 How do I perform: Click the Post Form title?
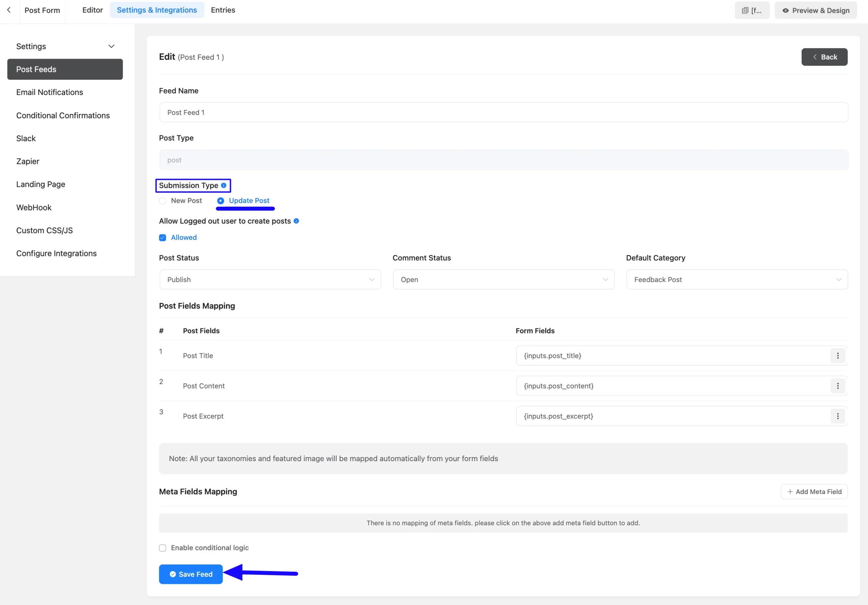[x=42, y=10]
